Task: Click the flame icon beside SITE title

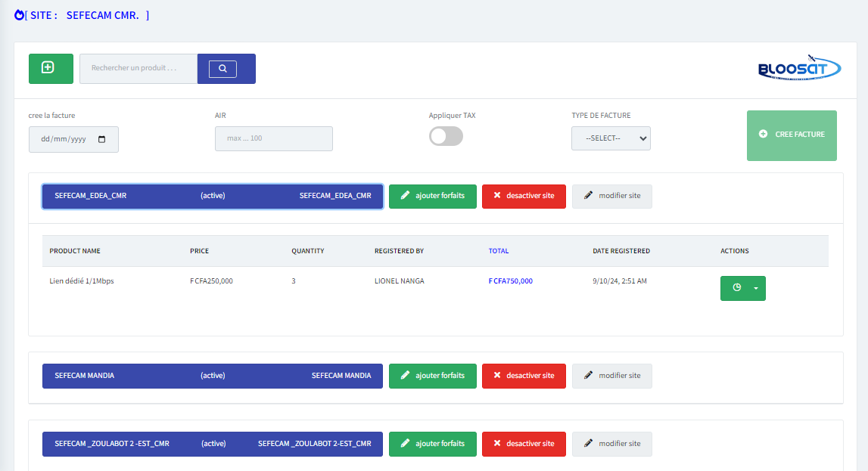Action: click(19, 15)
